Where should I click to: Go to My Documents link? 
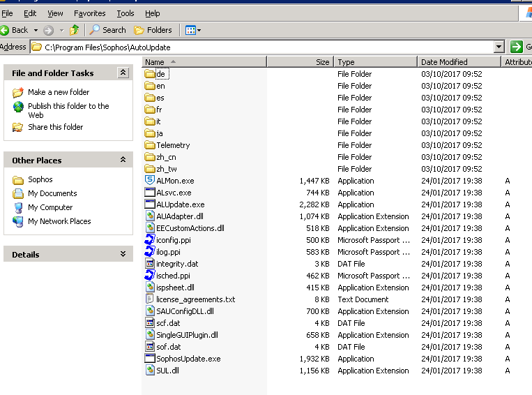[x=52, y=193]
